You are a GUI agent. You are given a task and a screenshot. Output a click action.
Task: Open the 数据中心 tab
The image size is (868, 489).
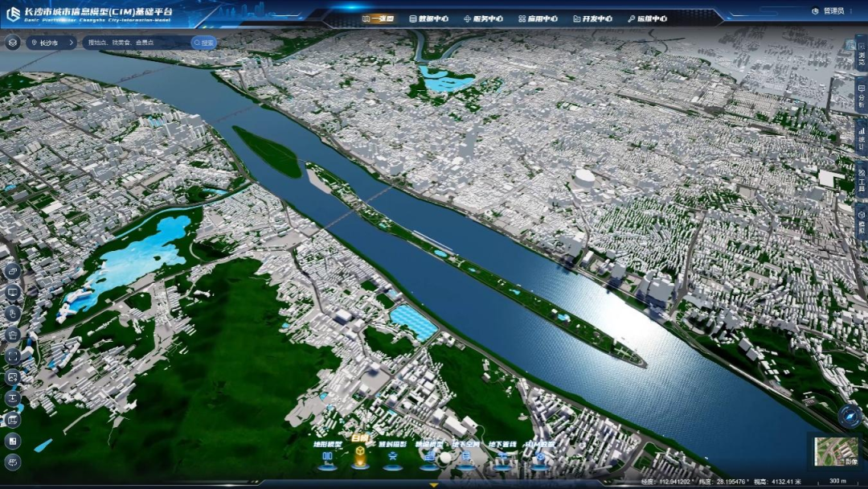coord(428,18)
